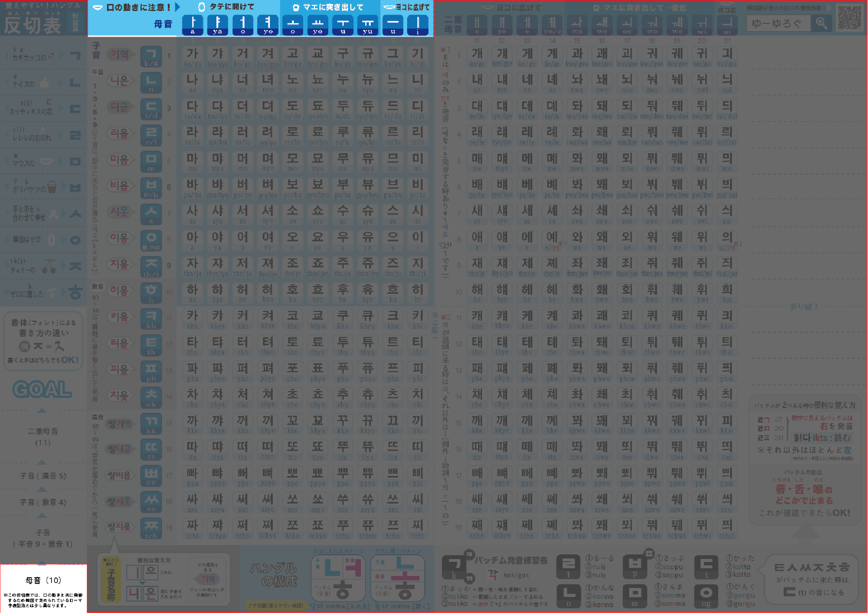Click the ㄷ t/d consonant tile

click(x=151, y=109)
